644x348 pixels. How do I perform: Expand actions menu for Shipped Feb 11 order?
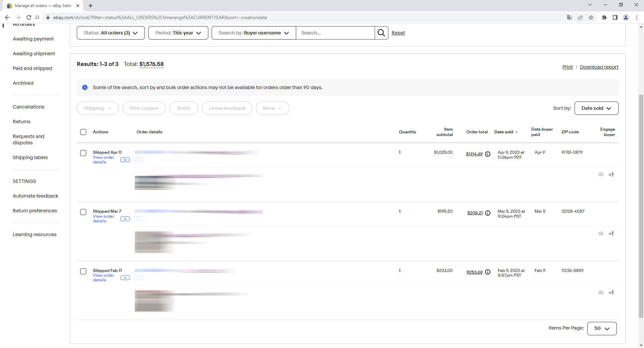coord(125,278)
